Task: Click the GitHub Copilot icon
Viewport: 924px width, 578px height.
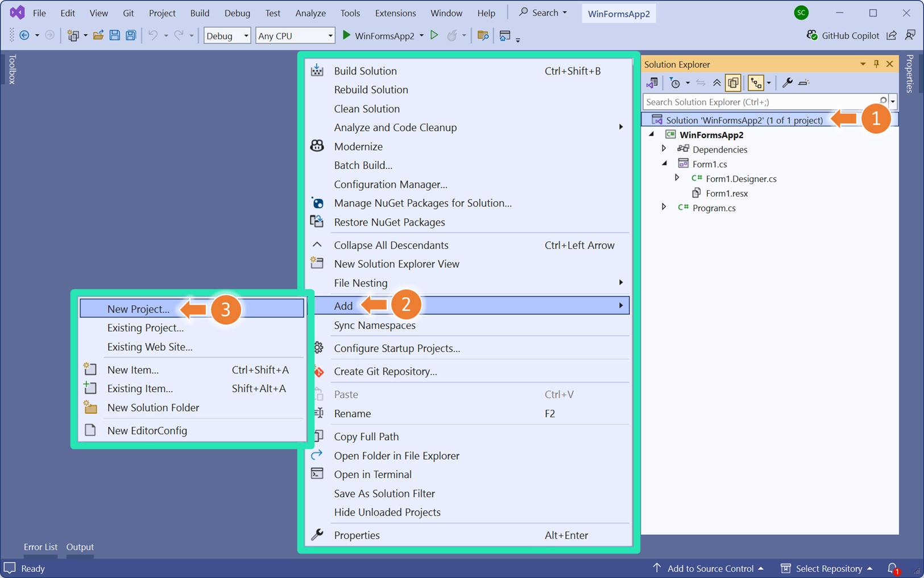Action: click(x=812, y=35)
